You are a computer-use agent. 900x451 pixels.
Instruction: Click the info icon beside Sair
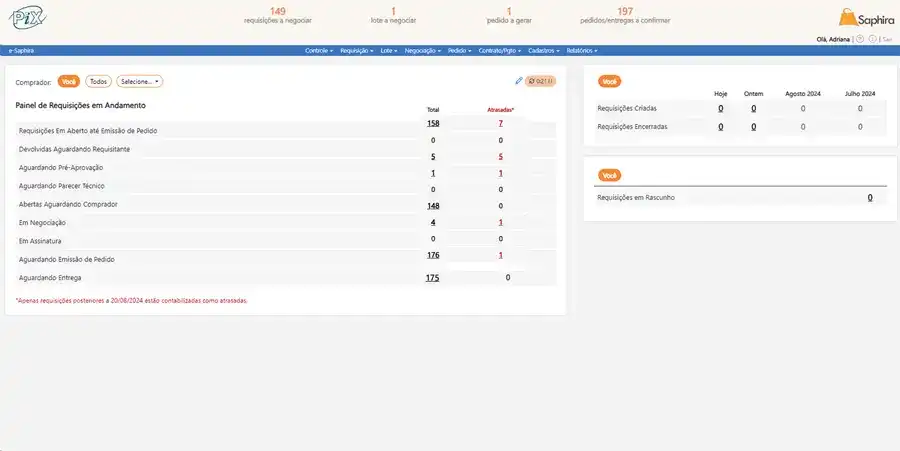pos(873,39)
